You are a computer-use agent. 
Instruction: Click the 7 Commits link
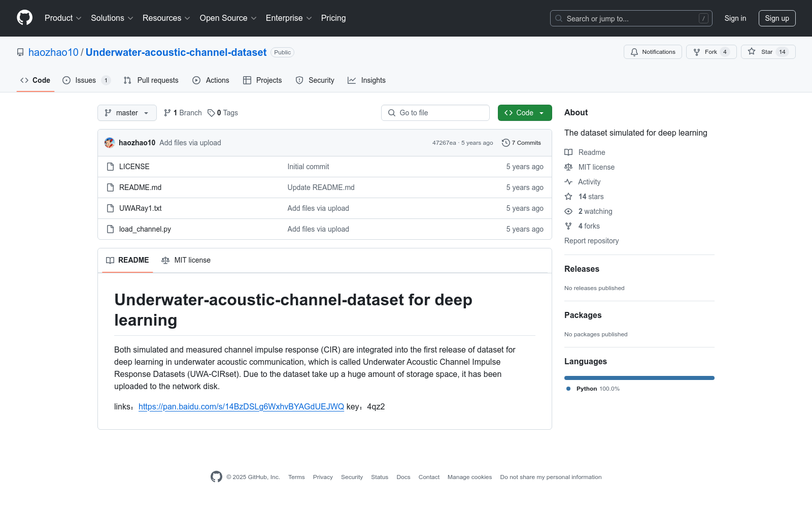(521, 143)
